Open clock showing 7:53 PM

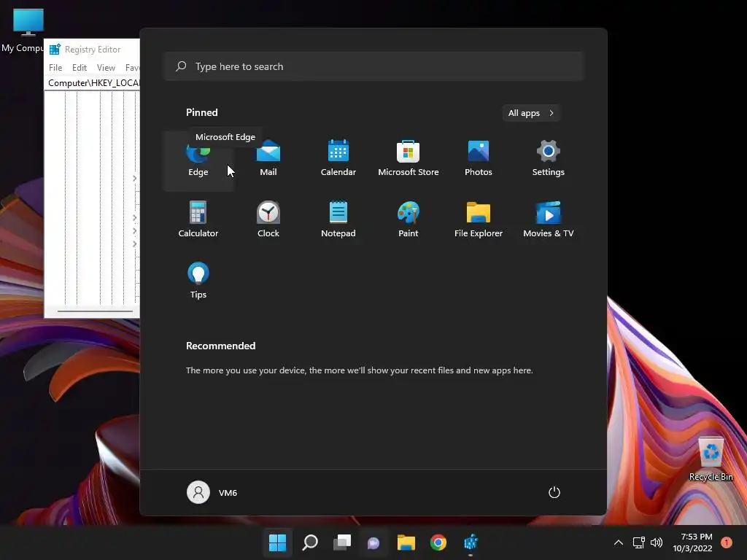click(693, 542)
